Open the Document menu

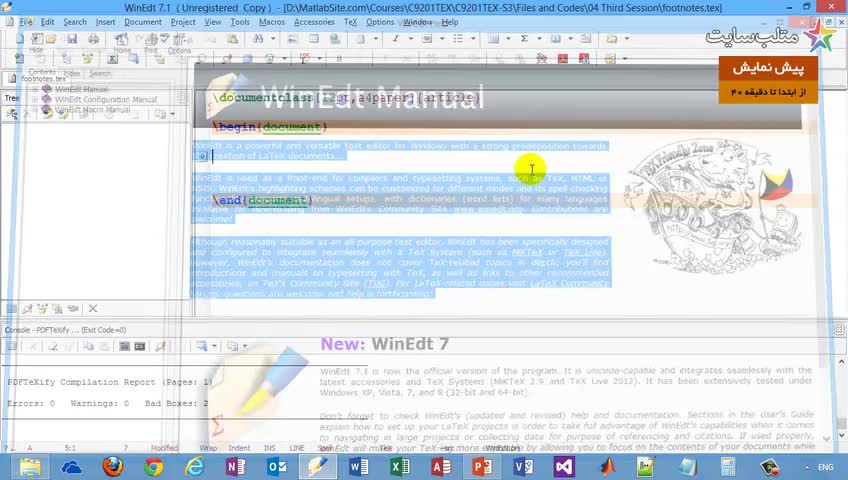point(143,22)
